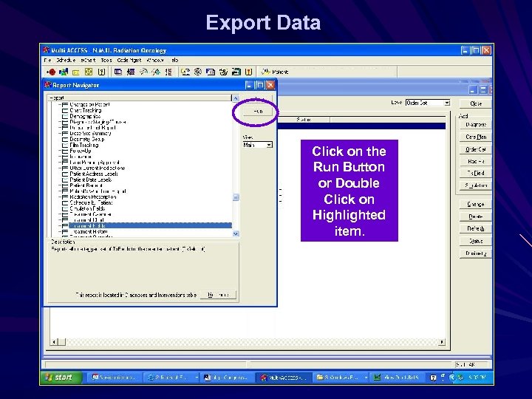The width and height of the screenshot is (532, 399).
Task: Select the Schedule by Patient report
Action: pos(91,202)
